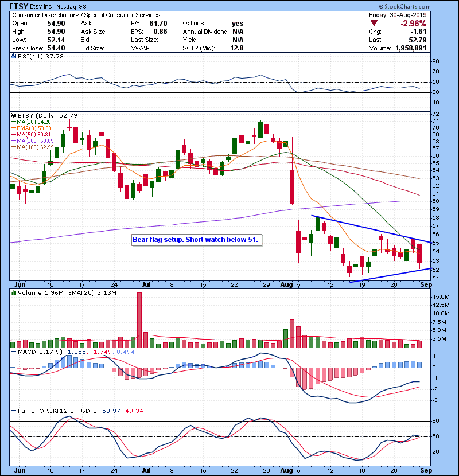Click the SCTR (Mid) value 12.8
Image resolution: width=459 pixels, height=476 pixels.
pos(237,48)
